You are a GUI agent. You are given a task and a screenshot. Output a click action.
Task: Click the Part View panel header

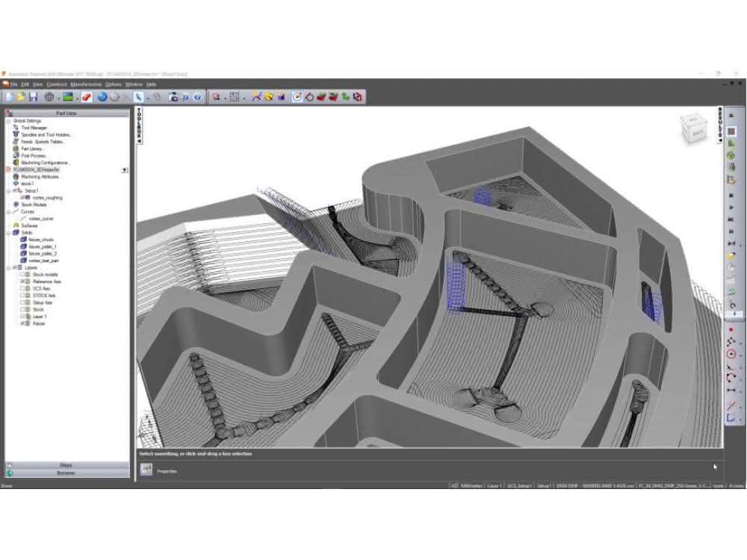coord(66,113)
